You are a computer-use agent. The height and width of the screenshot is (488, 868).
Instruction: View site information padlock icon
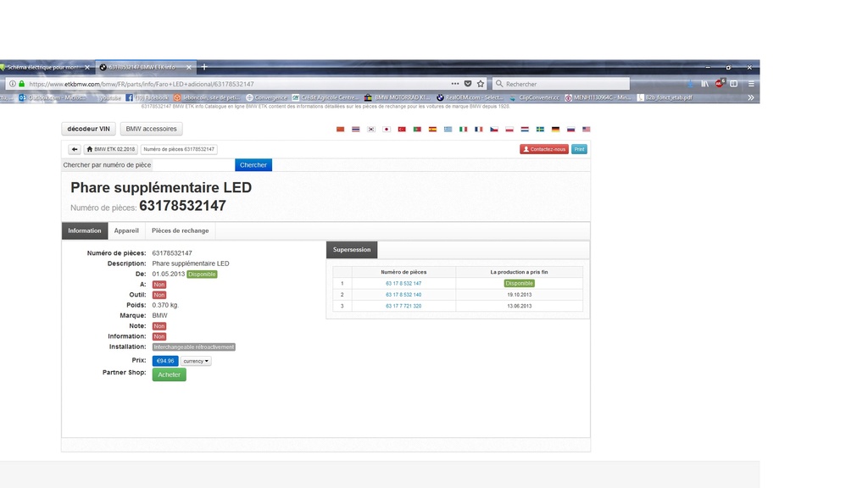tap(21, 84)
